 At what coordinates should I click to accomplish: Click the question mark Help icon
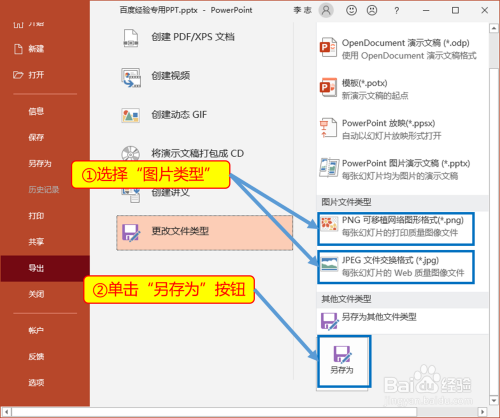pyautogui.click(x=396, y=11)
